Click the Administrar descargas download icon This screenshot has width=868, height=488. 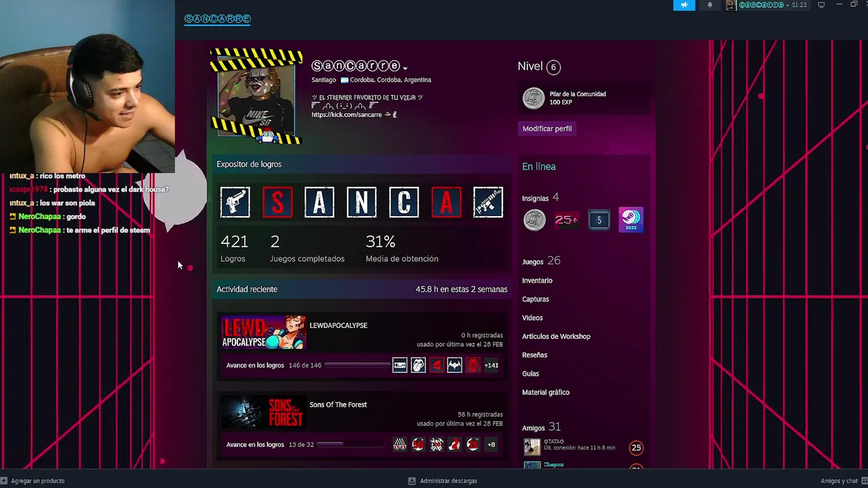pos(412,481)
